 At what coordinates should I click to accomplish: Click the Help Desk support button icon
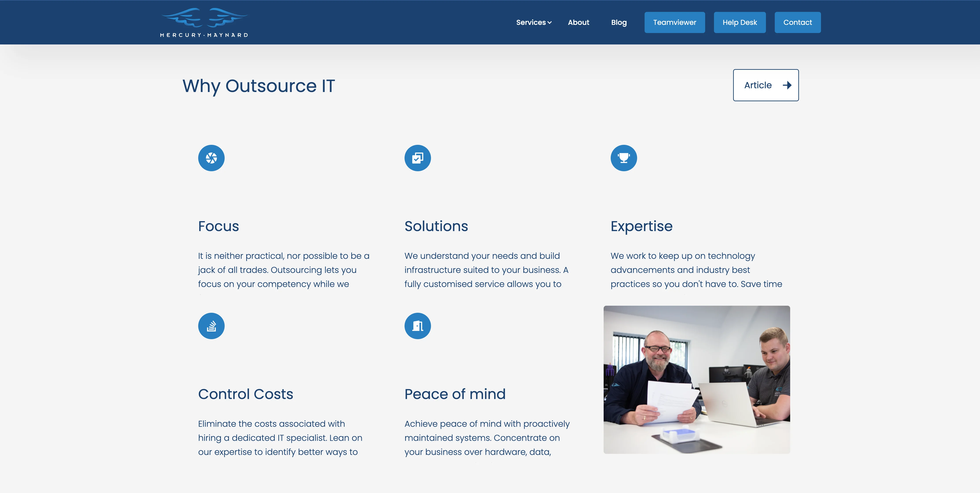[740, 22]
